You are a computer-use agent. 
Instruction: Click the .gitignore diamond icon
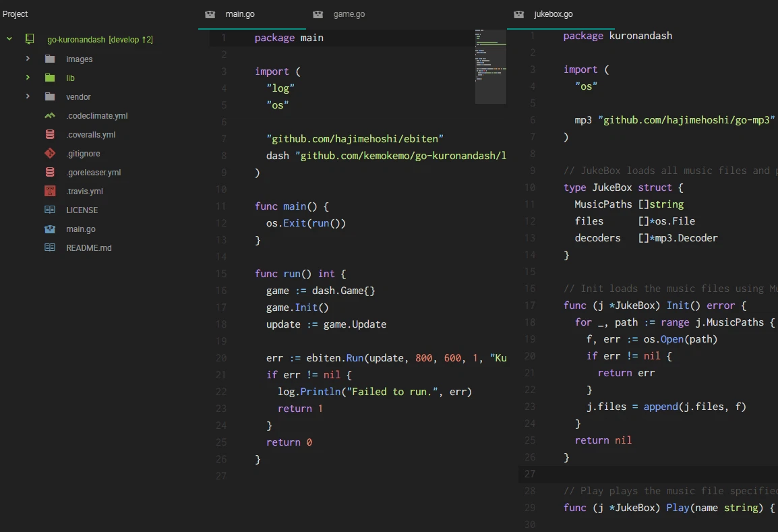49,153
